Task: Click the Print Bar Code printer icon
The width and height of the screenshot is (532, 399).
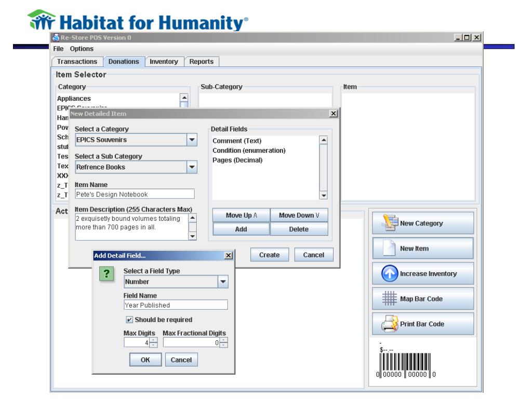Action: click(390, 324)
